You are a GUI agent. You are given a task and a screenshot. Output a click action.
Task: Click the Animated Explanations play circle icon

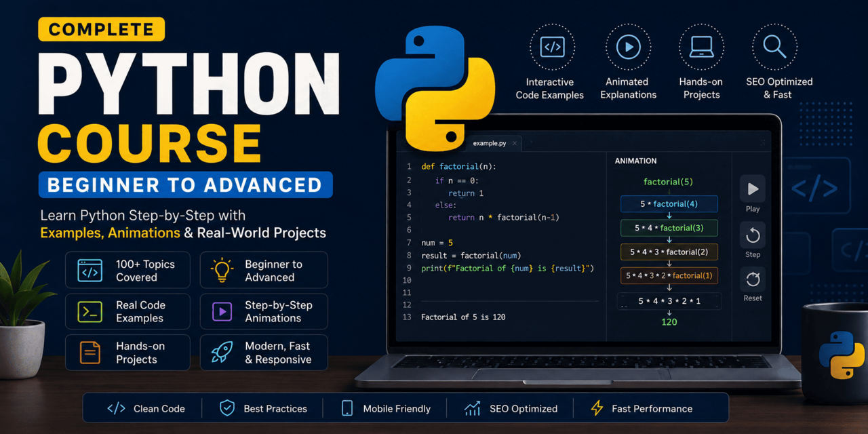pyautogui.click(x=628, y=47)
